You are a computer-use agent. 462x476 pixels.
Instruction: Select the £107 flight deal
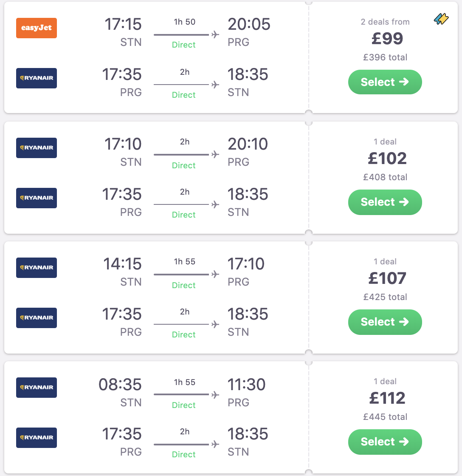coord(385,322)
